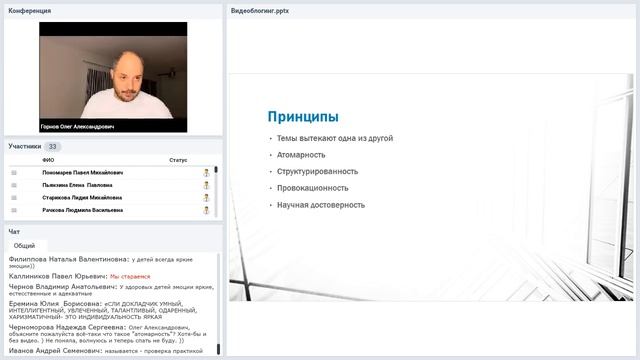Select participant Пьянзина Елена Павловна
The width and height of the screenshot is (640, 360).
(77, 185)
